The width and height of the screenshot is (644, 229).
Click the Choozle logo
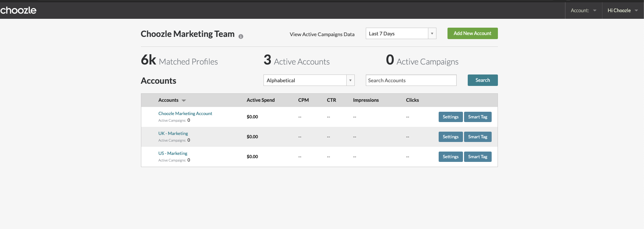[18, 10]
